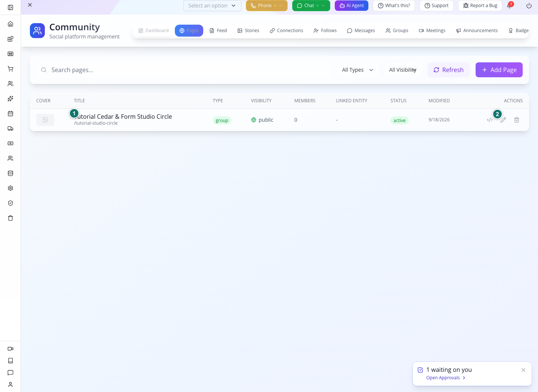
Task: Delete the Tutorial Cedar page with the row trash icon
Action: (517, 120)
